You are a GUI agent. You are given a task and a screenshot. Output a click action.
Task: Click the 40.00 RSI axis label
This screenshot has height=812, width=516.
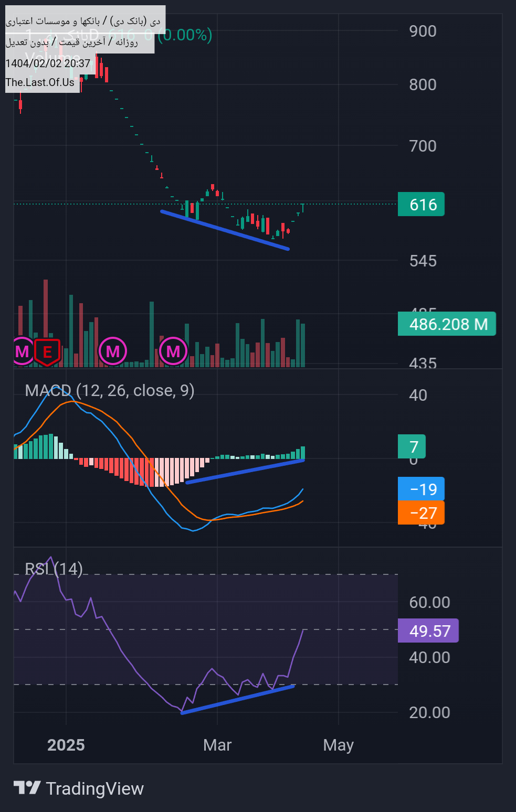[429, 657]
